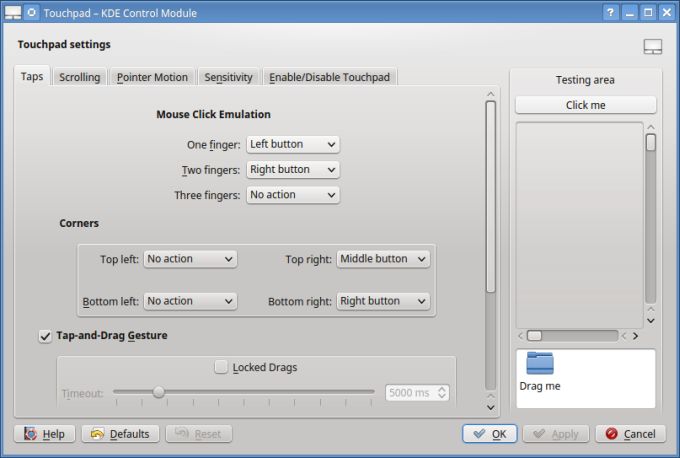
Task: Open the Sensitivity tab
Action: (x=228, y=77)
